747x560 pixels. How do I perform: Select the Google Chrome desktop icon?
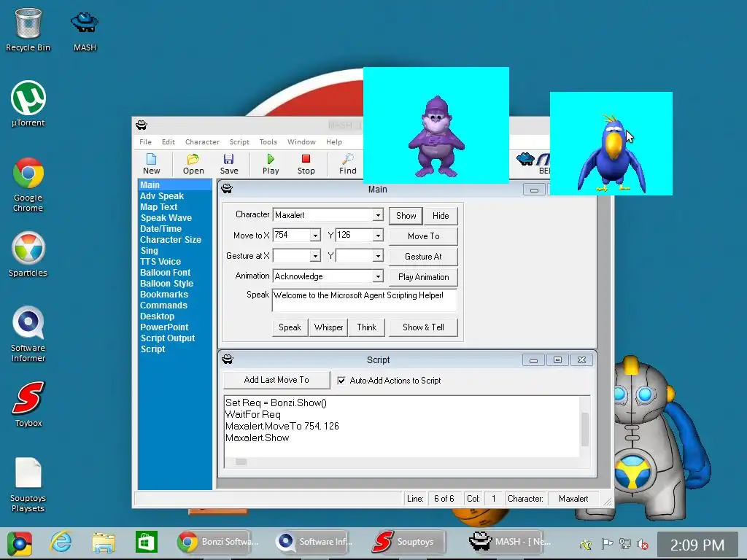[x=28, y=184]
